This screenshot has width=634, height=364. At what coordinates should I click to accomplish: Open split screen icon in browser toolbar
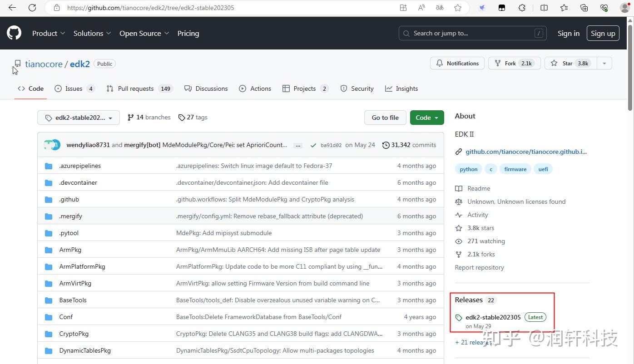click(x=544, y=8)
